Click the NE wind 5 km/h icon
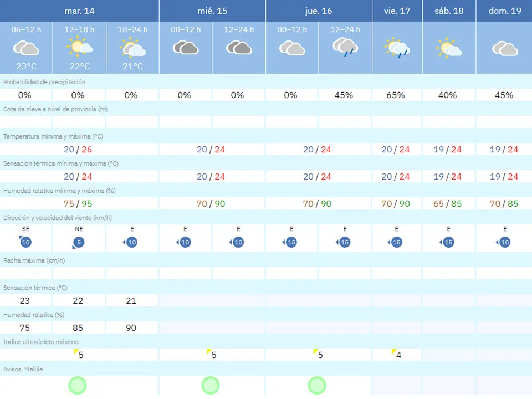 (x=78, y=242)
